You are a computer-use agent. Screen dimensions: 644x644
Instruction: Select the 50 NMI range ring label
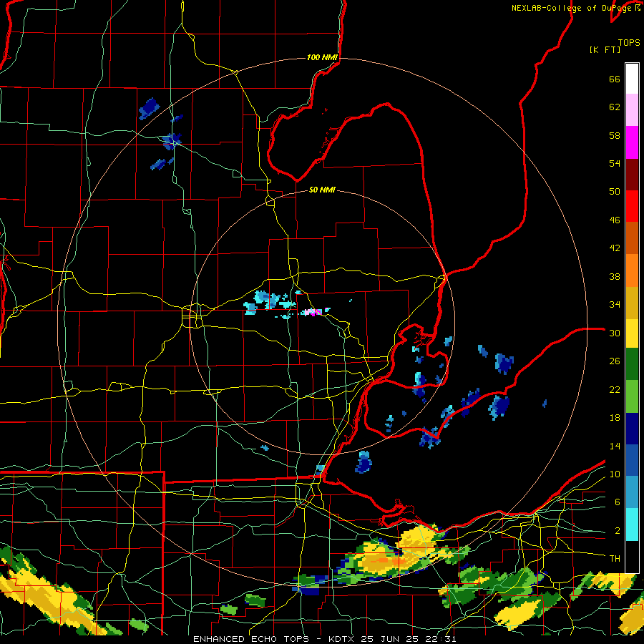pos(322,190)
